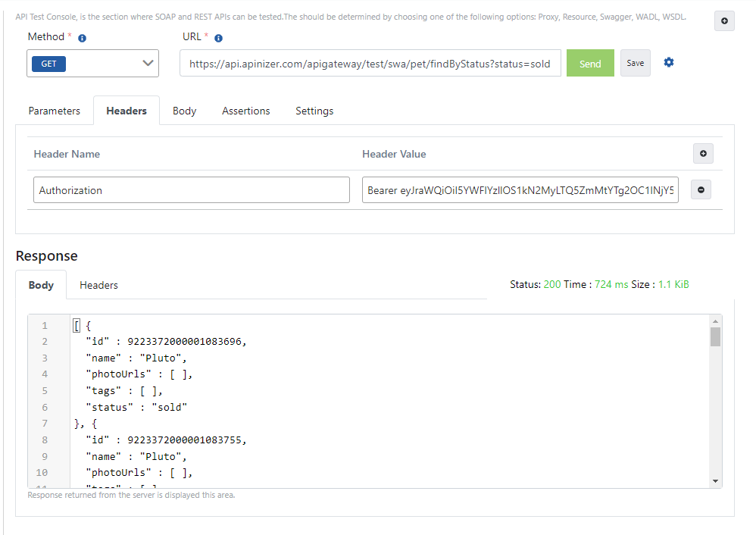Add a new header row with the plus icon
The width and height of the screenshot is (756, 535).
pyautogui.click(x=703, y=154)
